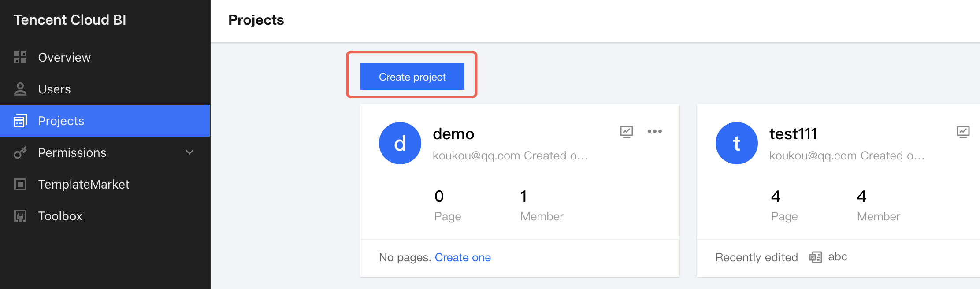Click the abc page spreadsheet icon
The width and height of the screenshot is (980, 289).
coord(815,257)
